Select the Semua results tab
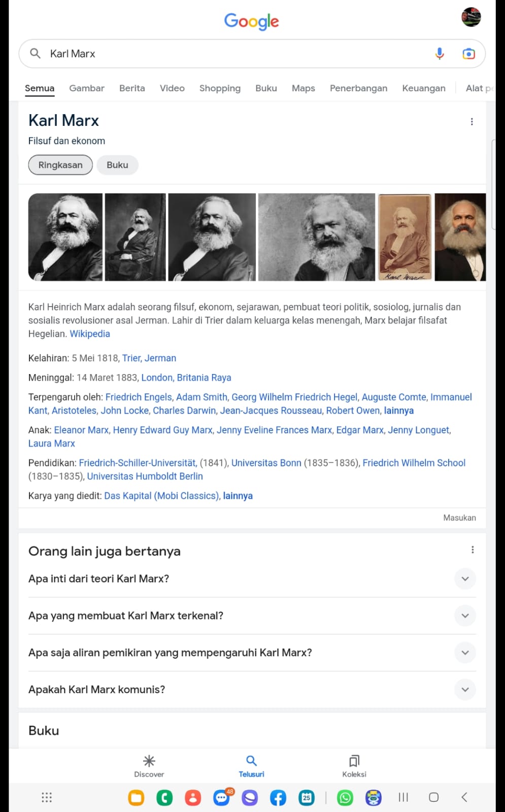The image size is (505, 812). click(40, 88)
